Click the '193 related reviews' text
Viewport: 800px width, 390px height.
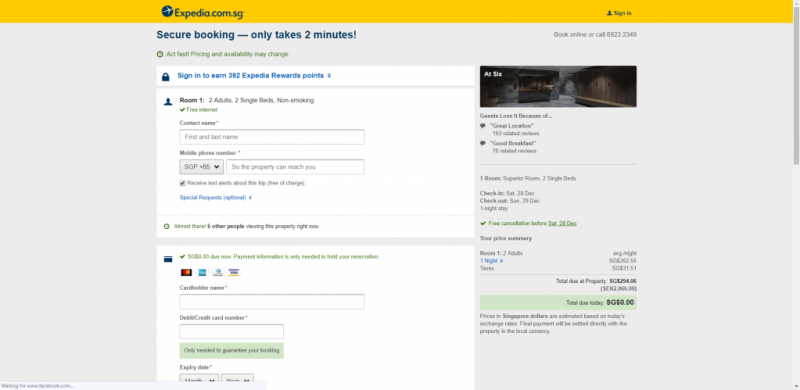coord(516,133)
